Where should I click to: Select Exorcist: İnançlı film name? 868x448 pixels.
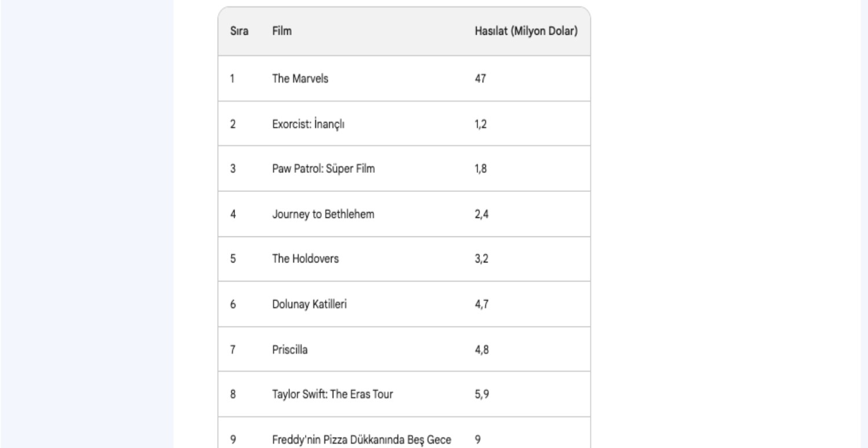pyautogui.click(x=308, y=124)
